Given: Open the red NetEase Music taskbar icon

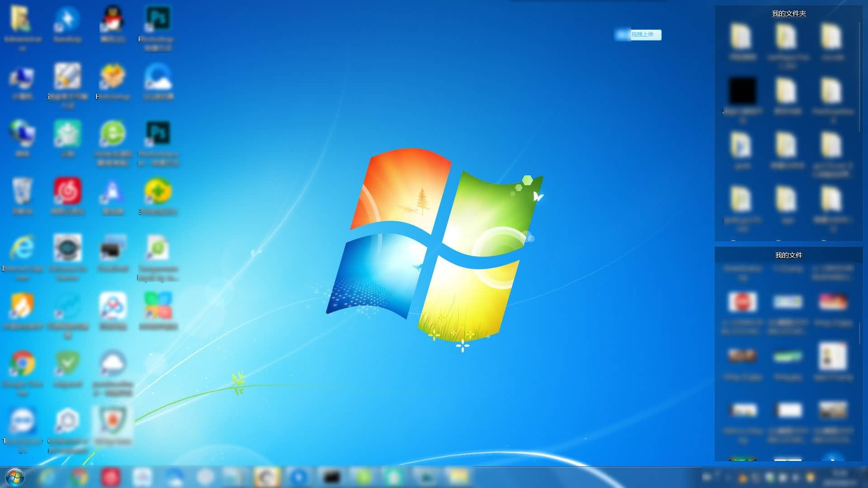Looking at the screenshot, I should click(x=111, y=477).
